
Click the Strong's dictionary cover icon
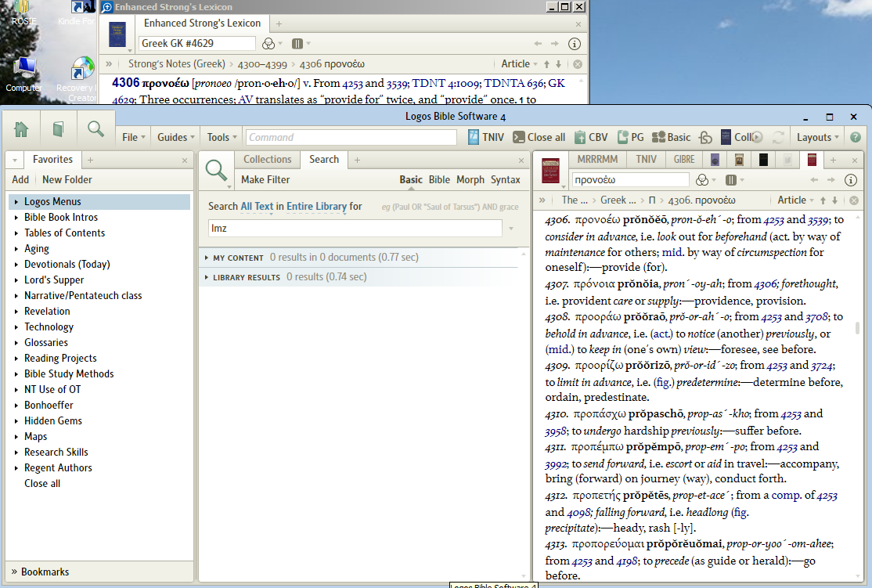coord(550,171)
